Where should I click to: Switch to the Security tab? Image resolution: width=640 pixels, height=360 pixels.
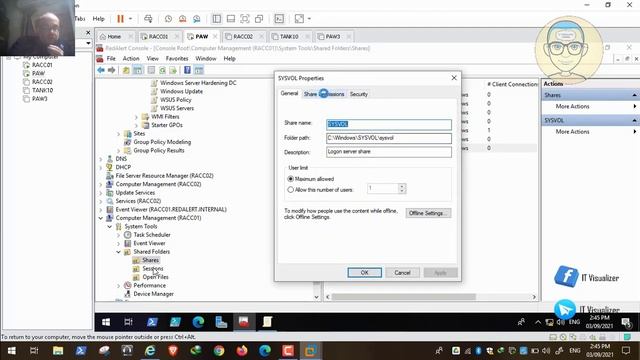359,94
